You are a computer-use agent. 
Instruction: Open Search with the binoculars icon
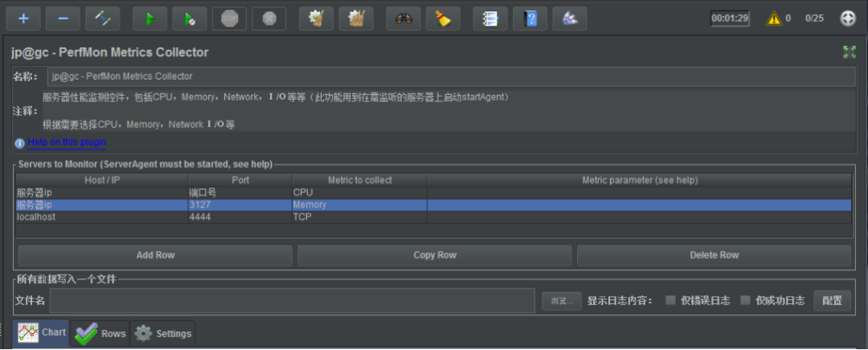(x=403, y=19)
